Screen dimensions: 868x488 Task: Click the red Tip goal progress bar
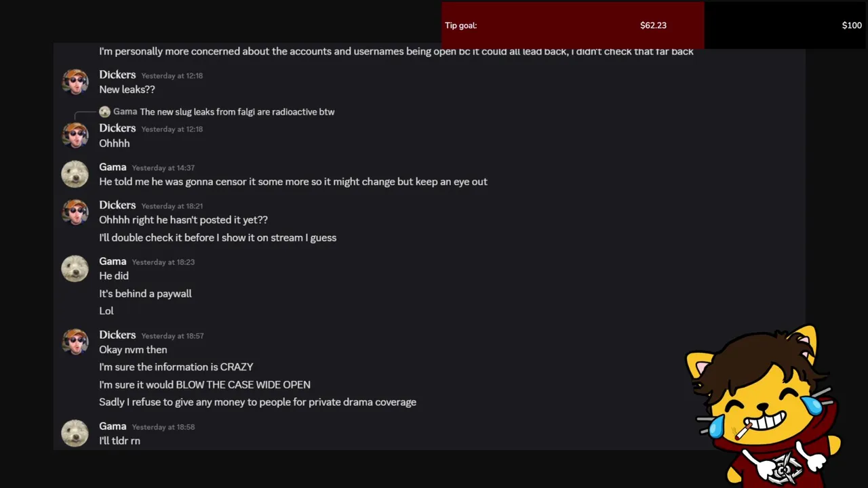coord(572,25)
